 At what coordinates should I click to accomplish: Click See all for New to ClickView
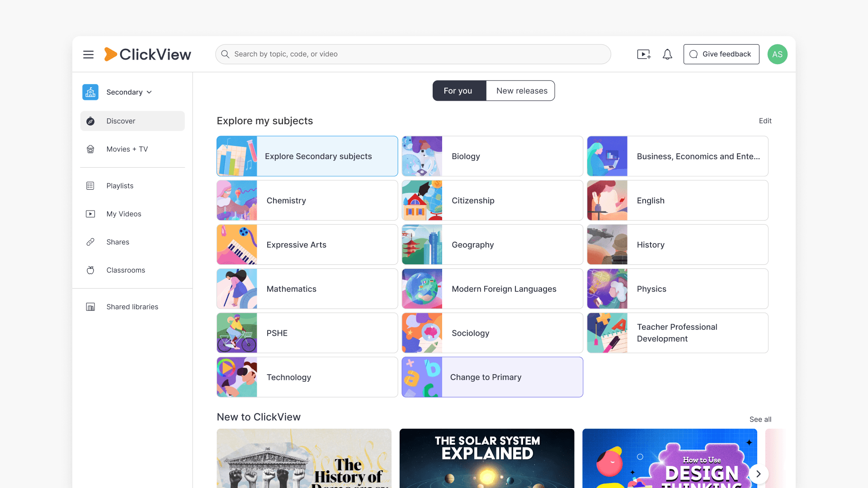tap(760, 419)
